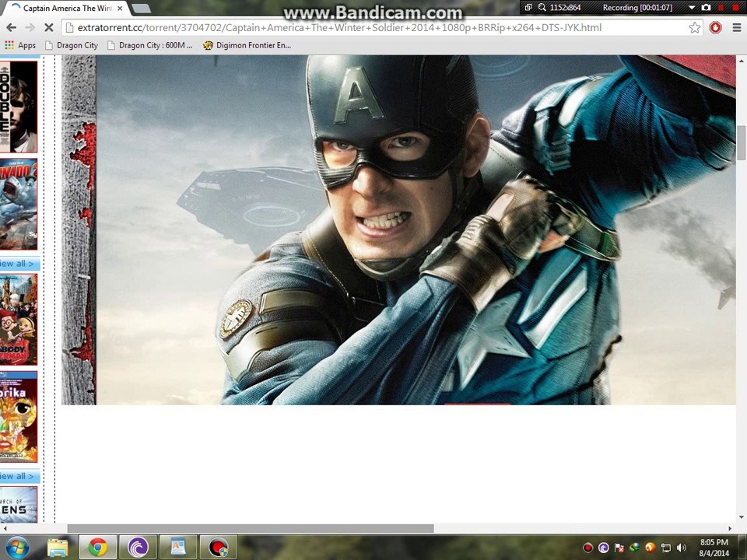Open the Digimon Frontier bookmark
Image resolution: width=747 pixels, height=560 pixels.
click(247, 45)
